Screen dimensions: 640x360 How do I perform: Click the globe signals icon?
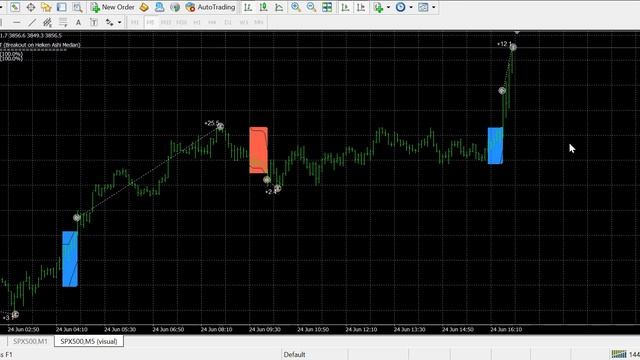[175, 7]
